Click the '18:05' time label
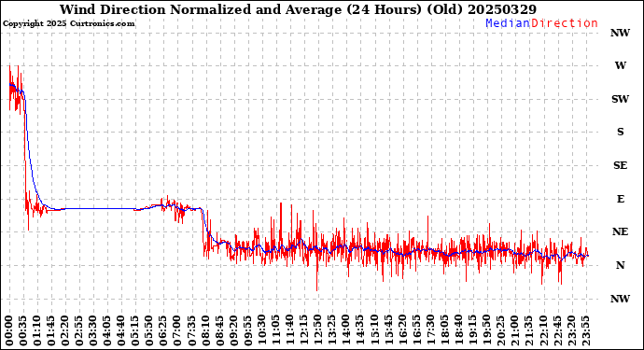 444,330
